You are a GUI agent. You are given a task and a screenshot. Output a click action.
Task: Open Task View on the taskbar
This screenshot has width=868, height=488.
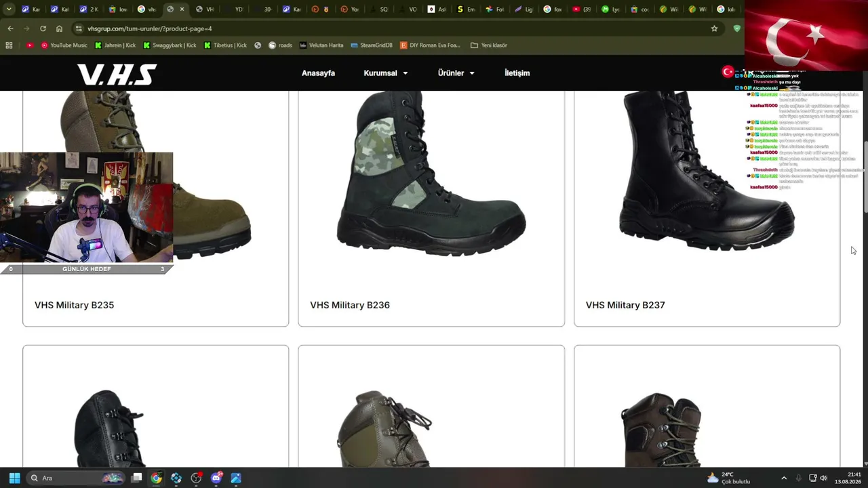136,478
